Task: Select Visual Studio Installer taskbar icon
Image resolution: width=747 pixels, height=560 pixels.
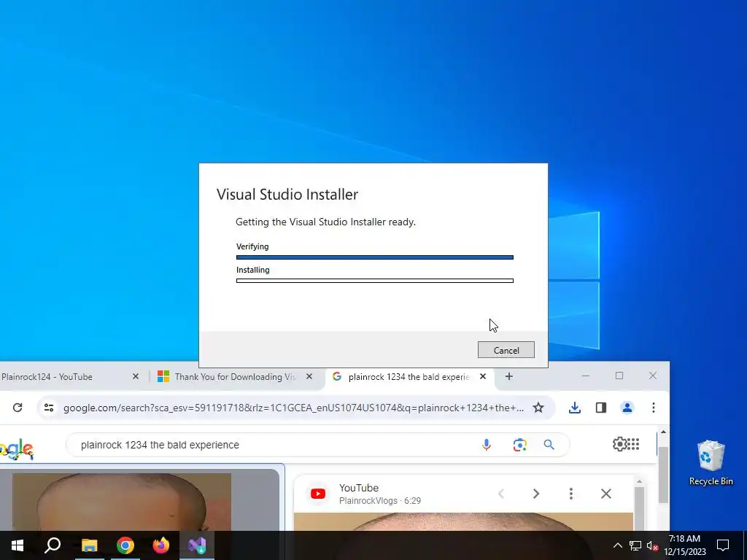Action: pos(197,545)
